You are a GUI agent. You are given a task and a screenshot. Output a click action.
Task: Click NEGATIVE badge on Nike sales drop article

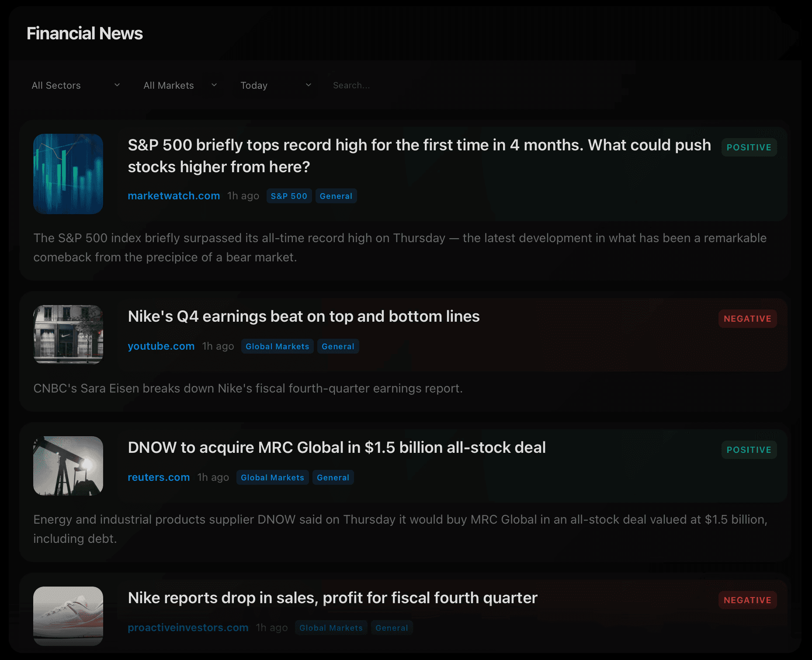(748, 600)
